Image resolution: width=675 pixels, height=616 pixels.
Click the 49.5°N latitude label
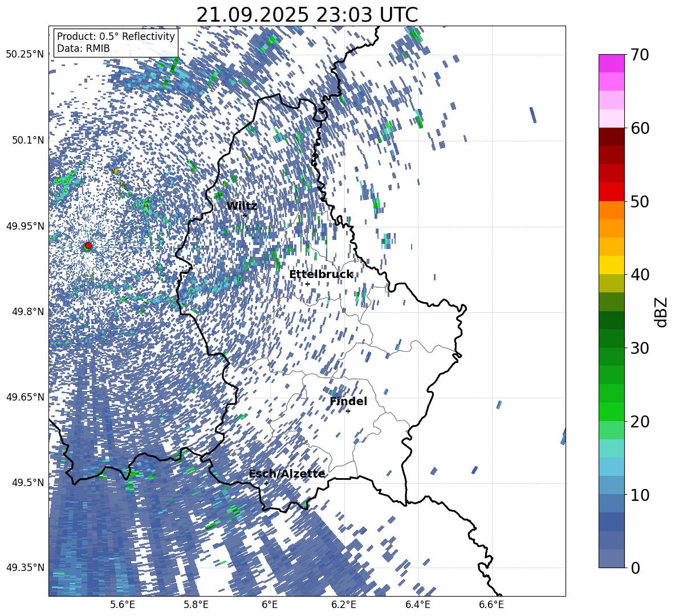[28, 482]
